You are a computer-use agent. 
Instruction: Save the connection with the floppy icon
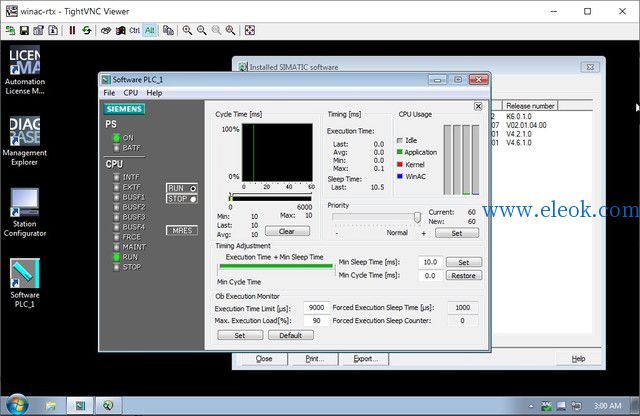coord(24,30)
